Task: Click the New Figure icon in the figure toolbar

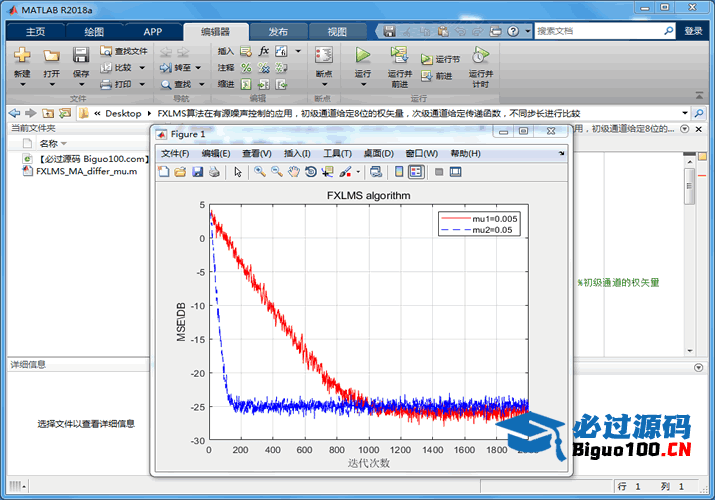Action: click(163, 172)
